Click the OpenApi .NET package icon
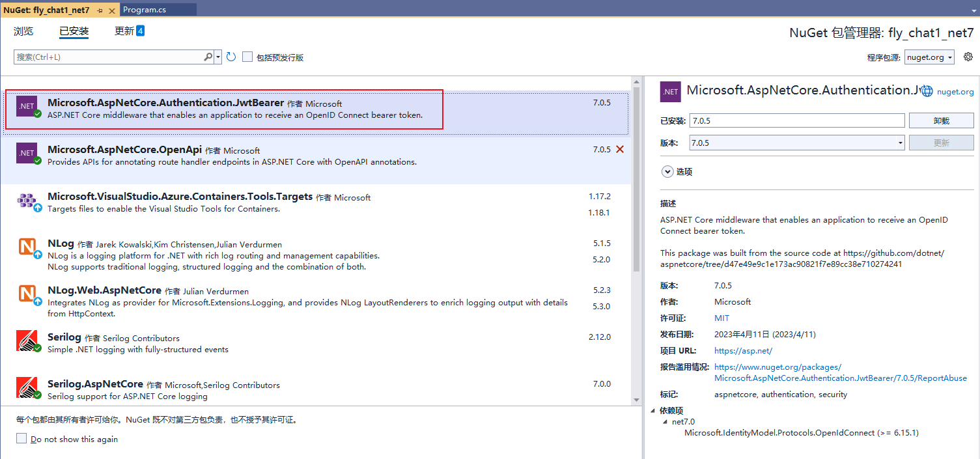This screenshot has height=459, width=980. [x=27, y=153]
